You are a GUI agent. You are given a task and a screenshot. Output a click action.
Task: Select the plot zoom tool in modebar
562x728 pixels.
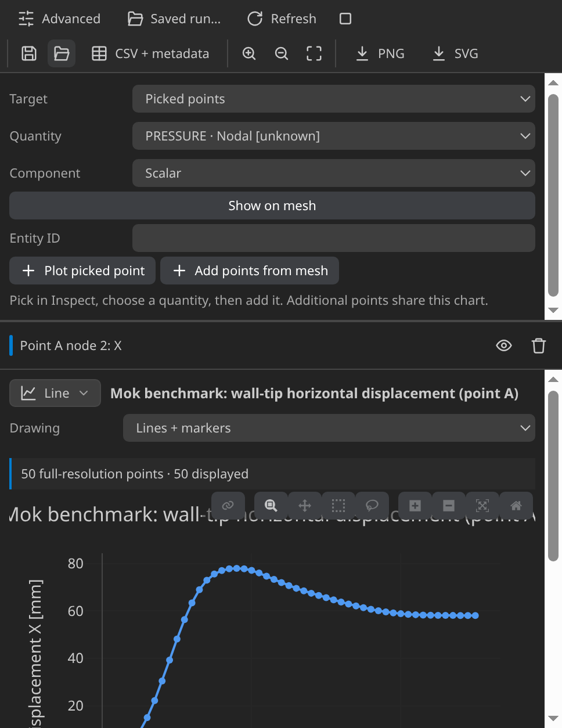pyautogui.click(x=271, y=506)
